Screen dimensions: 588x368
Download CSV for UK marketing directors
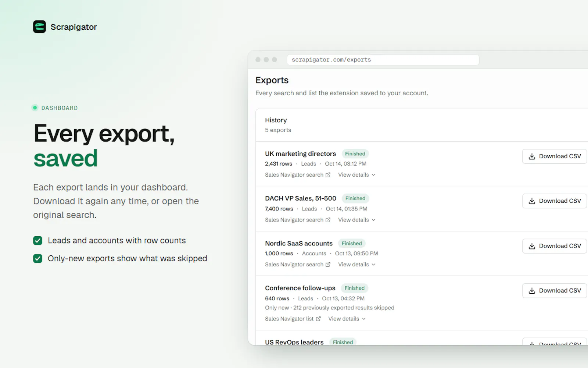click(555, 156)
